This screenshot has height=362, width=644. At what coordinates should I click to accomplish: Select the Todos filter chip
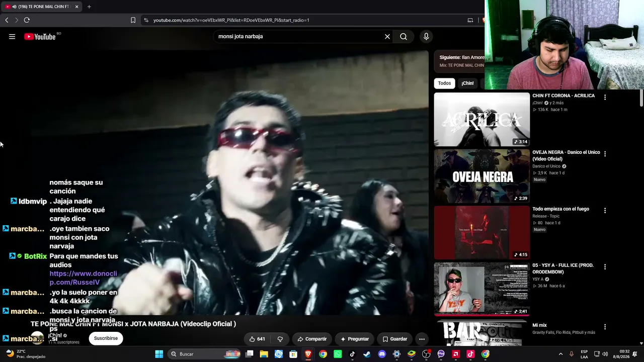(x=444, y=83)
